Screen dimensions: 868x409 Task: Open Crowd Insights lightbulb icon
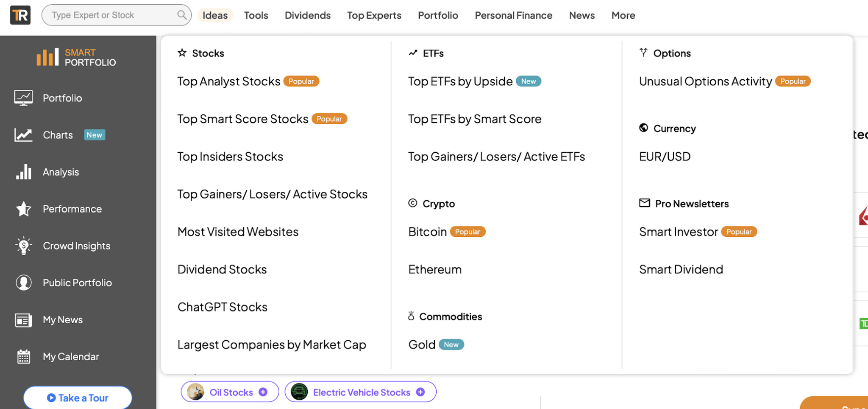click(23, 246)
